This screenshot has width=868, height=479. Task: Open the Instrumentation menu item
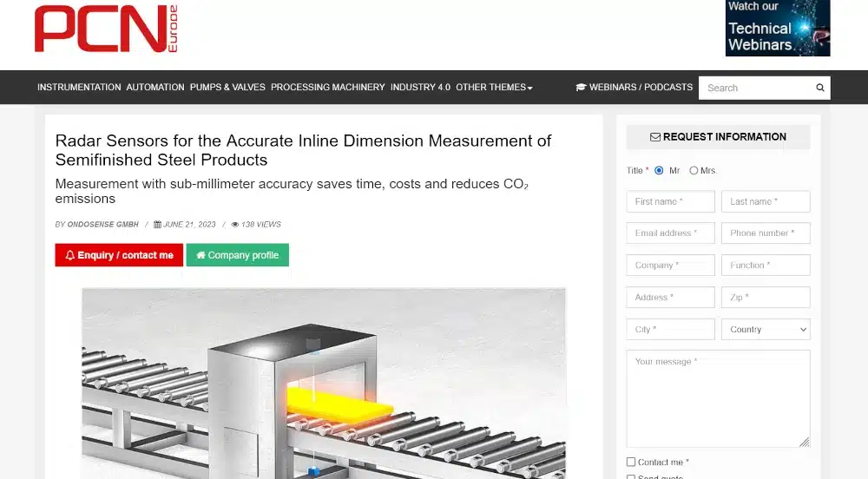[79, 88]
